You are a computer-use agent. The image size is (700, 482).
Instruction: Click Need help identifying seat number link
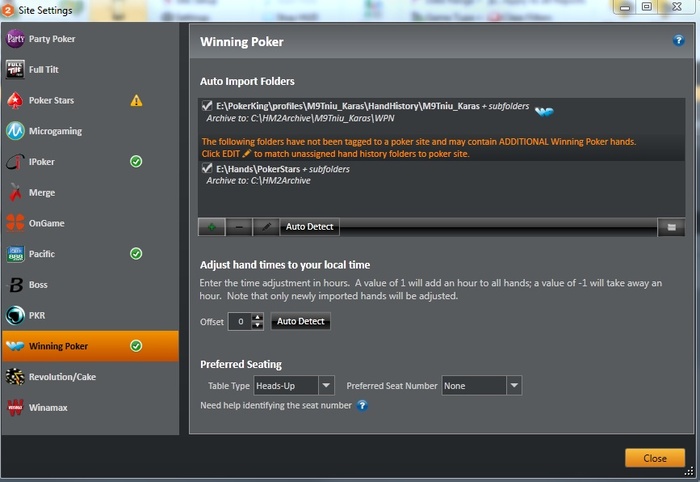point(276,405)
